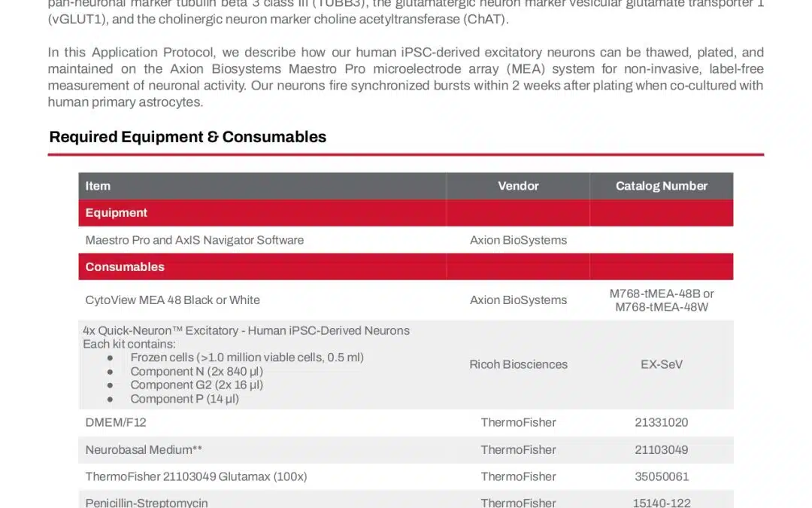Image resolution: width=812 pixels, height=508 pixels.
Task: Click the Required Equipment & Consumables heading
Action: (x=187, y=137)
